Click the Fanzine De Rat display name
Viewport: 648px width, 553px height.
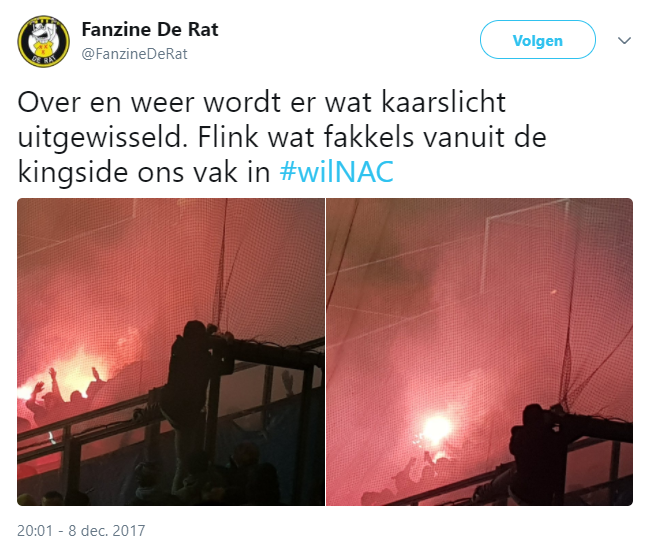(150, 29)
